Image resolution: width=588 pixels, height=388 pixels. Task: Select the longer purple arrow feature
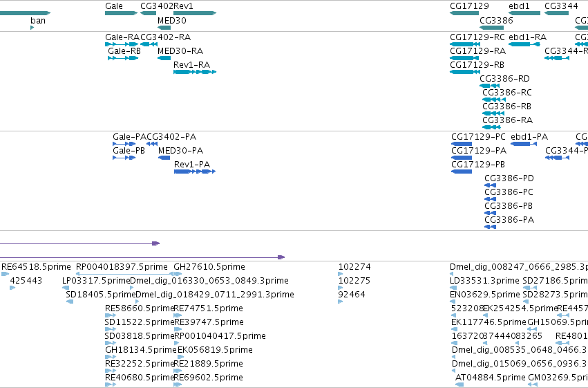[x=142, y=257]
